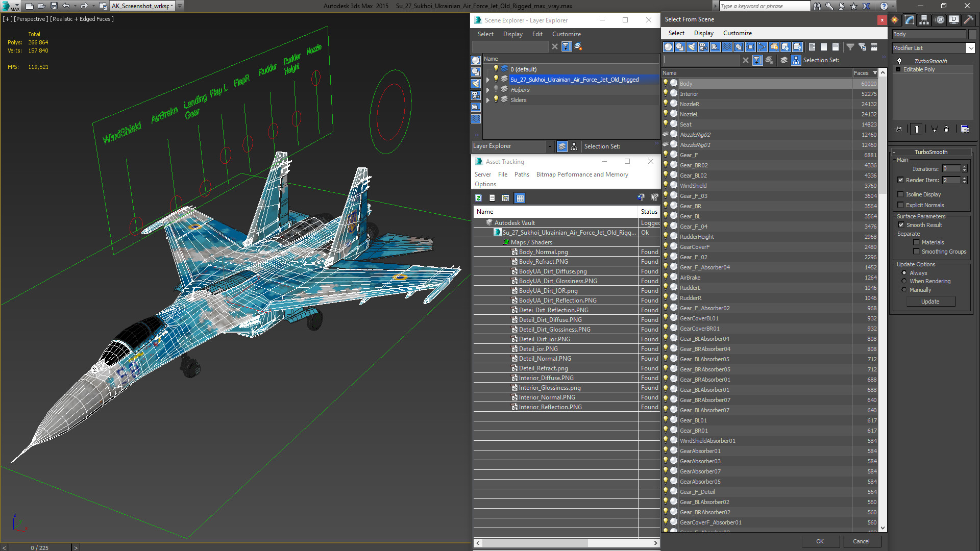The image size is (980, 551).
Task: Open the Layer Explorer dropdown at bottom
Action: click(550, 146)
